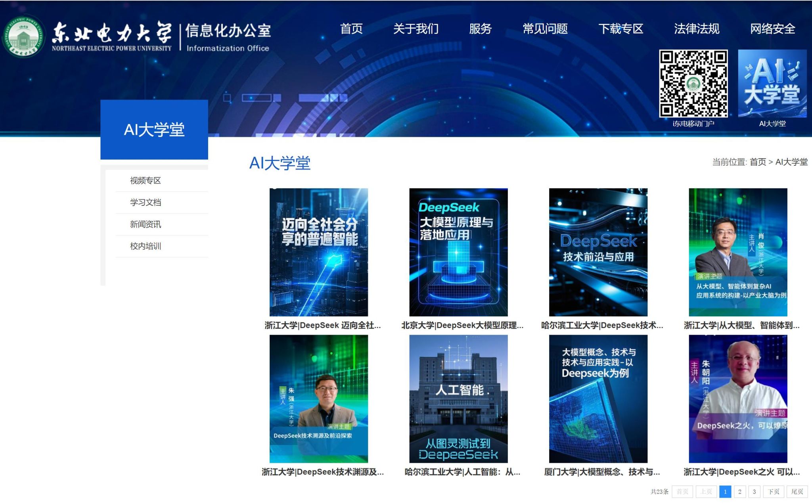This screenshot has height=504, width=812.
Task: Go to page 3 in pagination
Action: click(754, 492)
